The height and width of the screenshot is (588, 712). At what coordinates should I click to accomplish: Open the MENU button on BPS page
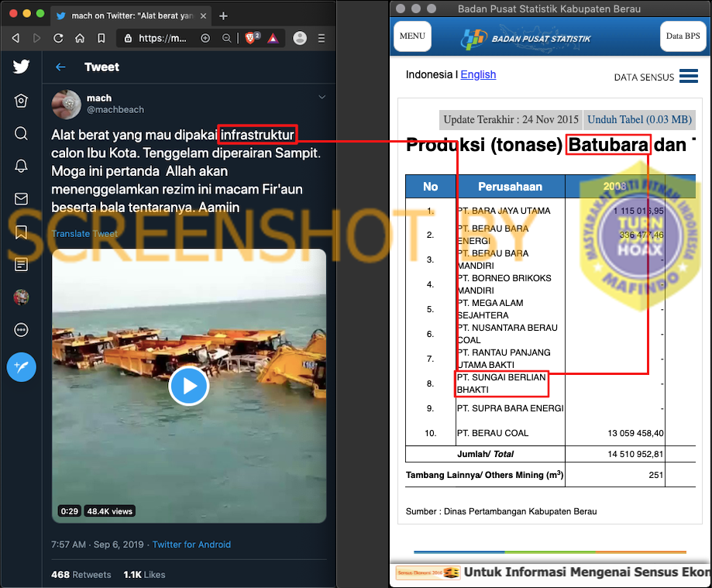(412, 36)
